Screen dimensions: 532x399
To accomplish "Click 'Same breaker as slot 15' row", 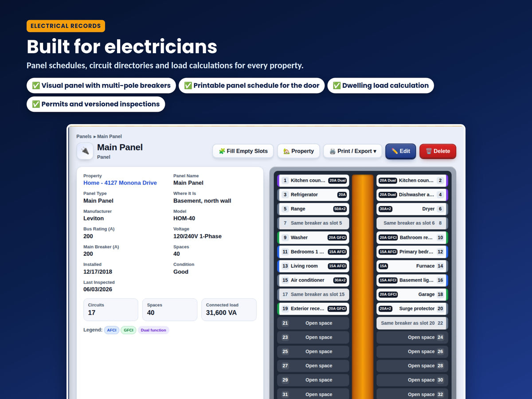I will pyautogui.click(x=313, y=294).
